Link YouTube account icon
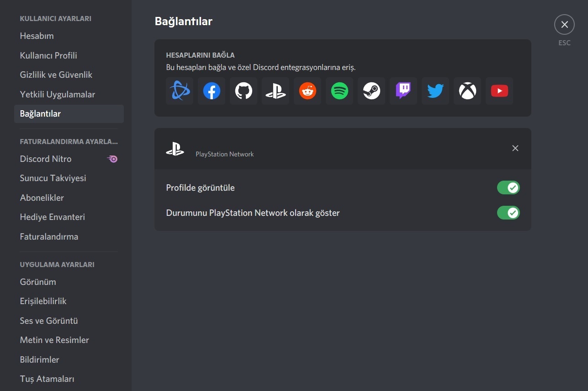 click(x=499, y=91)
